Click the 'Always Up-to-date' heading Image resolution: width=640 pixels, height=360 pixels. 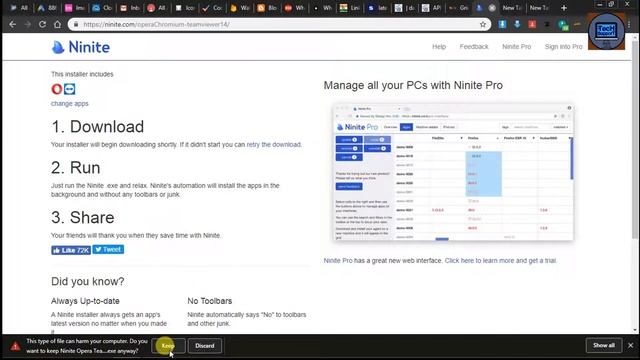pyautogui.click(x=85, y=301)
